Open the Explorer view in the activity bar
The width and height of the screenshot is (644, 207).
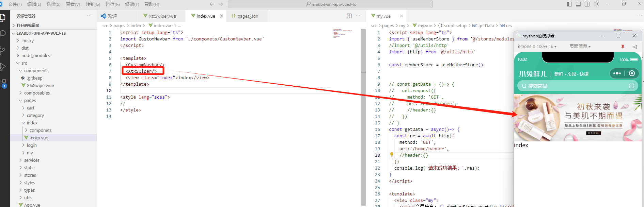[2, 18]
